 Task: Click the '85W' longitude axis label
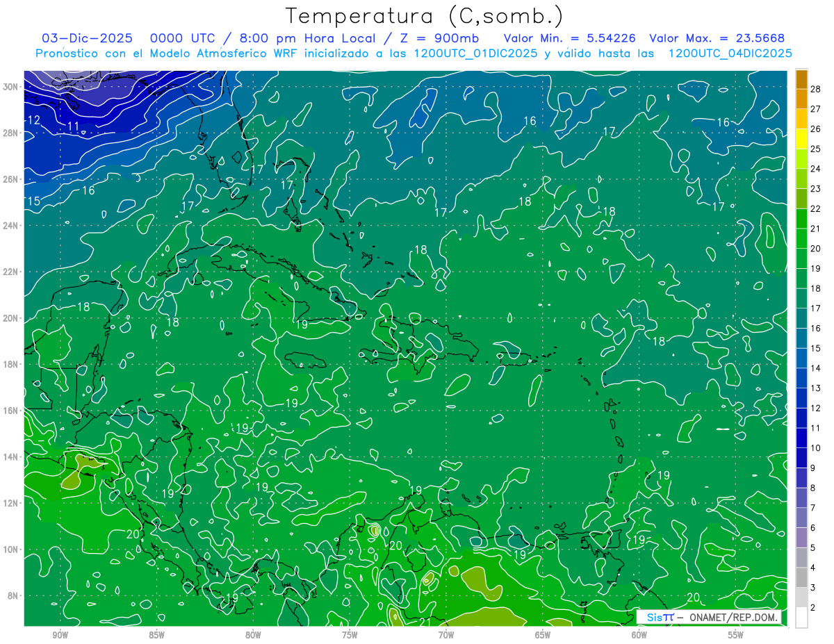pos(156,634)
